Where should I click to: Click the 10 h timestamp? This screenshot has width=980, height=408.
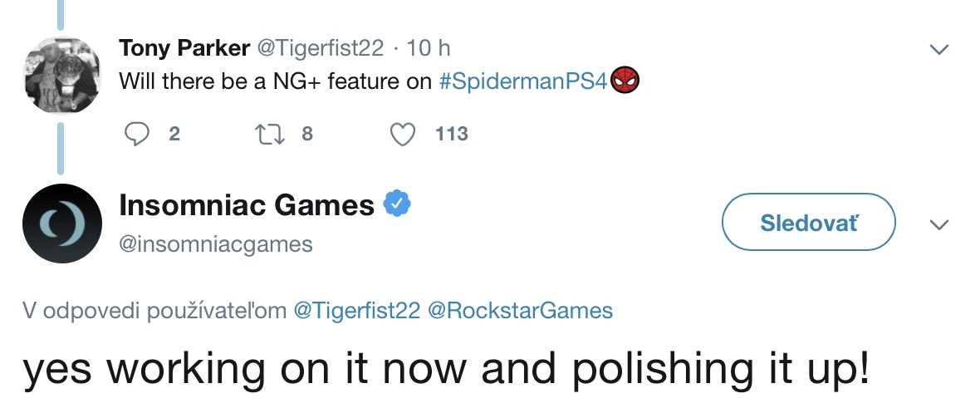[429, 48]
